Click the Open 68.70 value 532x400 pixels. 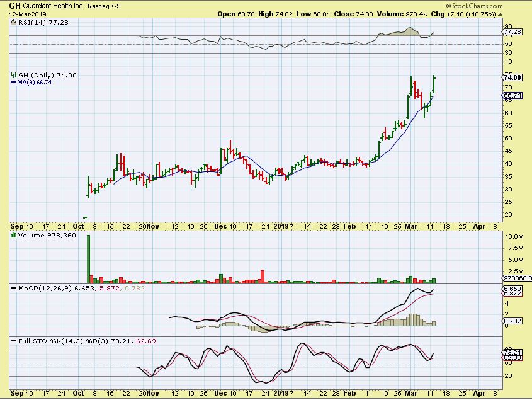[x=236, y=14]
